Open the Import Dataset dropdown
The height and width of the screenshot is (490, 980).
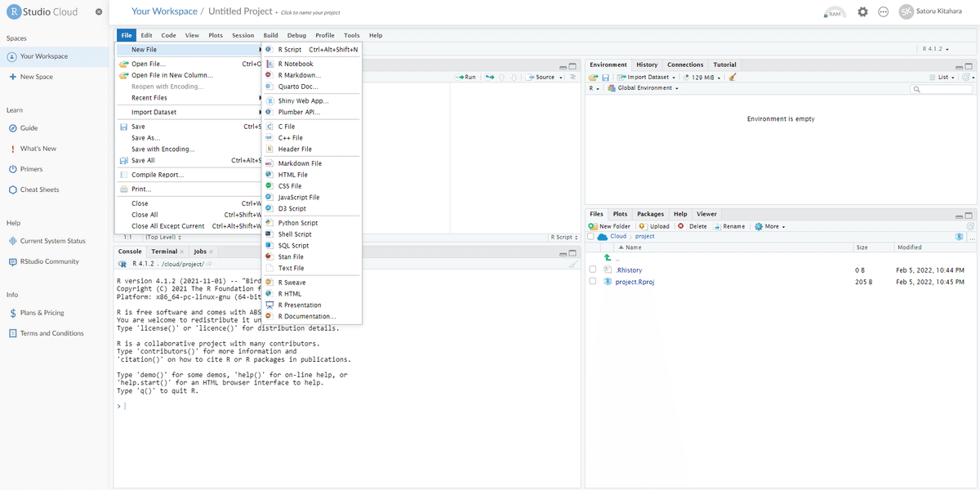[x=647, y=77]
